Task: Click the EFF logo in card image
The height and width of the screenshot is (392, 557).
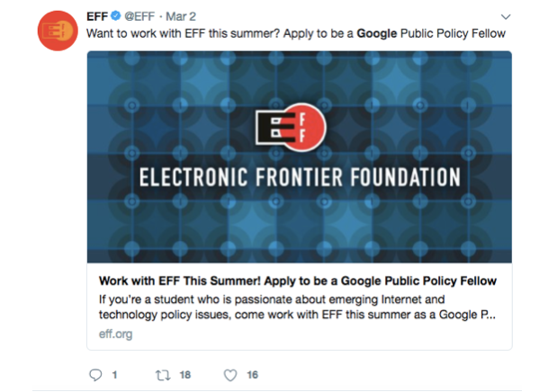Action: (291, 127)
